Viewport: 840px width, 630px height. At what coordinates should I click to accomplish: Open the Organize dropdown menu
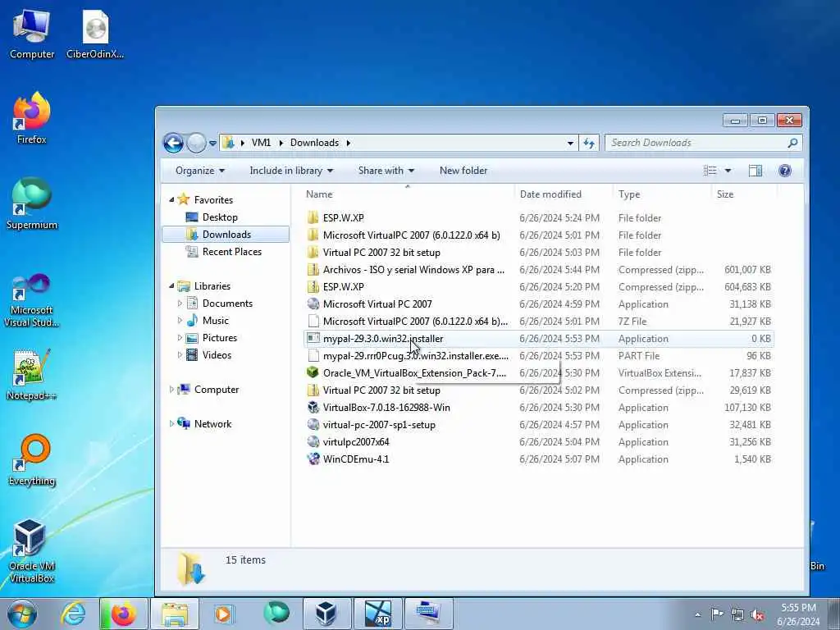200,171
